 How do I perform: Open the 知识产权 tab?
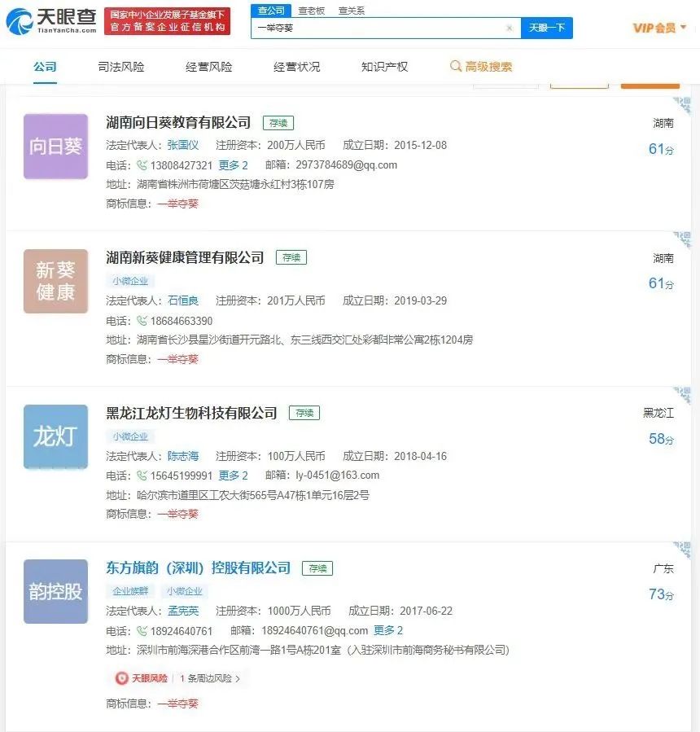point(384,67)
